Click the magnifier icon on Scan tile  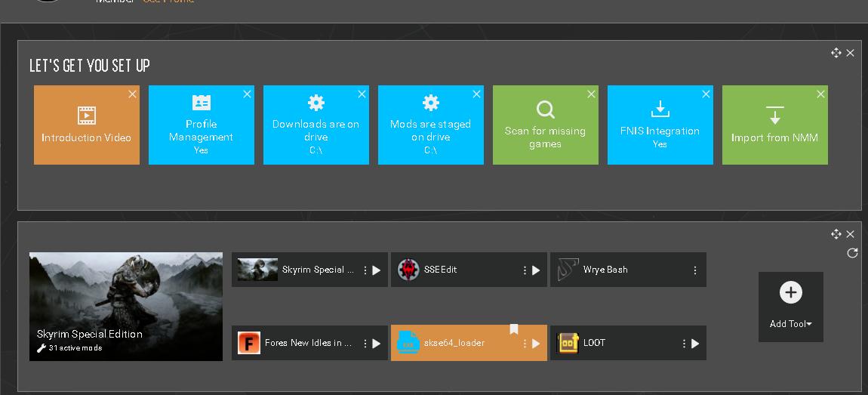click(546, 110)
